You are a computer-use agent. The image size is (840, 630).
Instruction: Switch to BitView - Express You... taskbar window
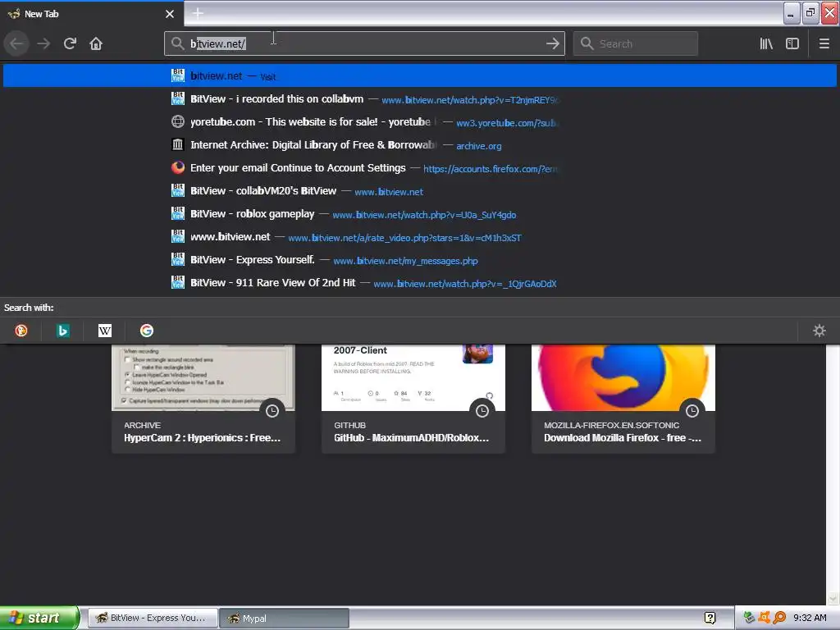point(153,618)
